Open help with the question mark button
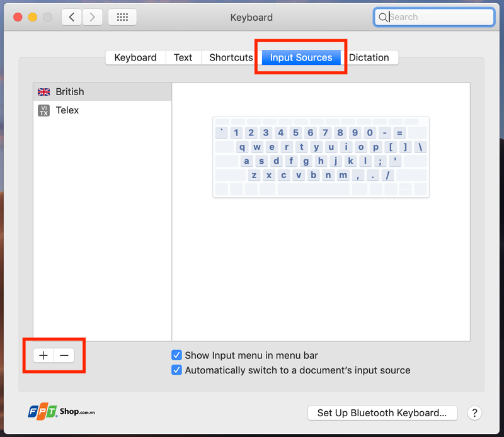Screen dimensions: 504x437 click(x=474, y=413)
